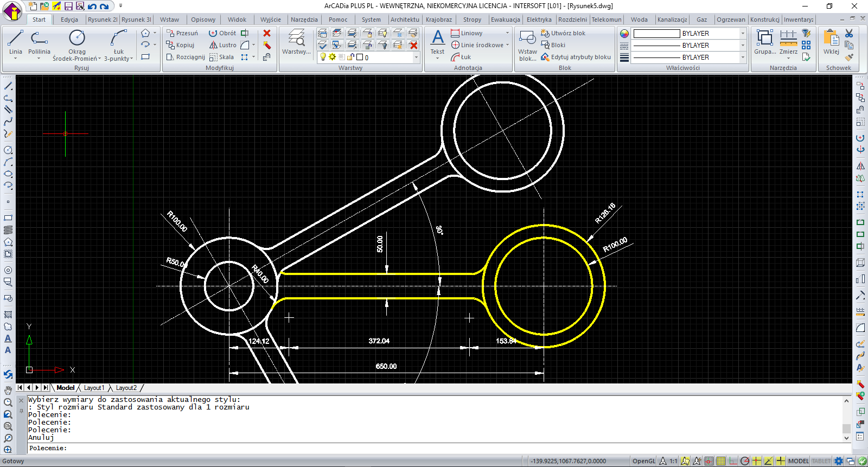868x467 pixels.
Task: Expand the Linia tool dropdown arrow
Action: point(15,58)
